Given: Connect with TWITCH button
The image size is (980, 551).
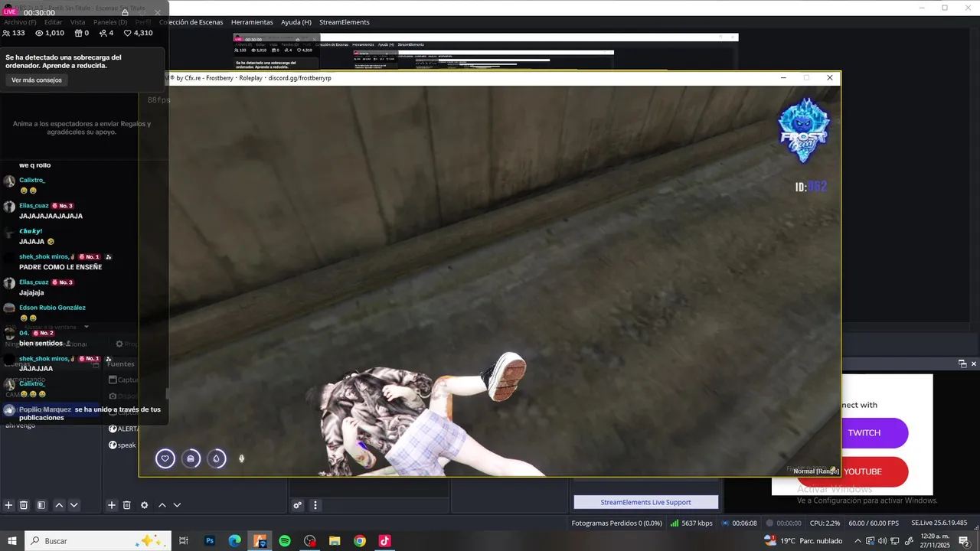Looking at the screenshot, I should click(864, 433).
